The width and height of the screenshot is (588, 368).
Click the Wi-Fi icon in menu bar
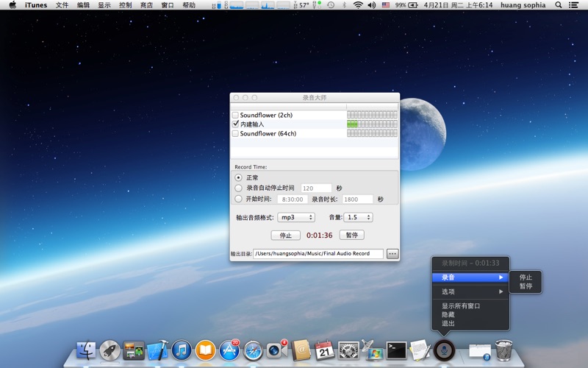coord(358,5)
